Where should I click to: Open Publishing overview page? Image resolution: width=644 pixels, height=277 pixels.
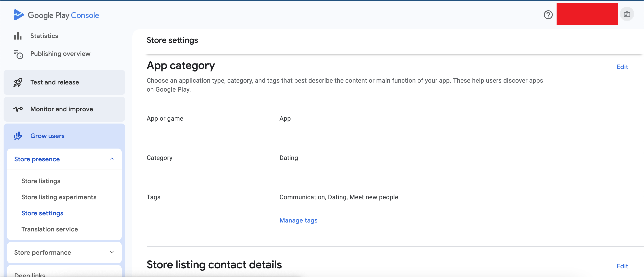[60, 54]
